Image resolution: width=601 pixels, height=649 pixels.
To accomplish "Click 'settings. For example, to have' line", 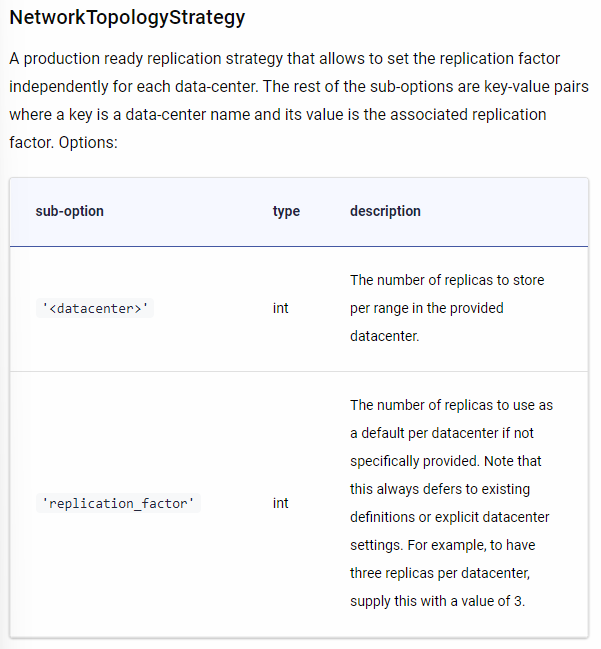I will tap(442, 545).
